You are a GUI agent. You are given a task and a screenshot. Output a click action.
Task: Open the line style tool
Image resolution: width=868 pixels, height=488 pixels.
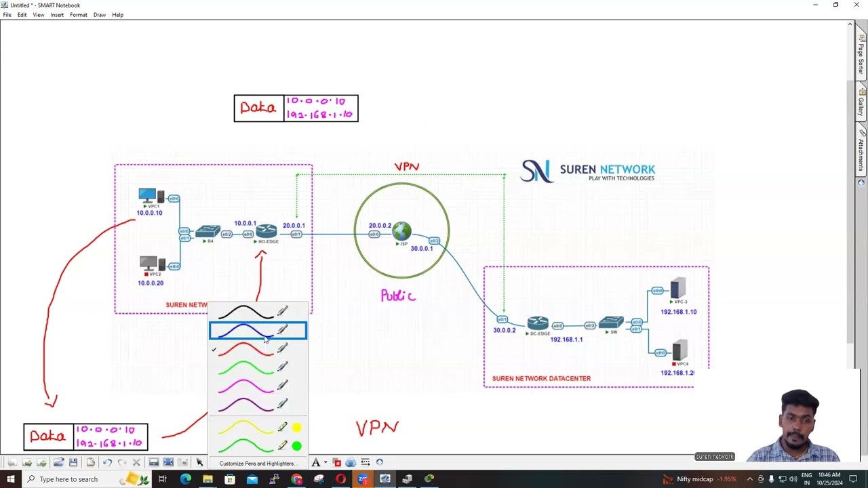pyautogui.click(x=366, y=462)
